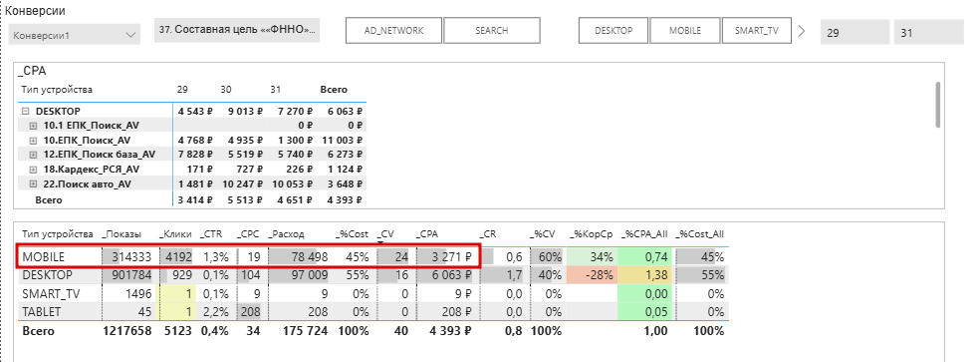This screenshot has height=362, width=980.
Task: Sort by the _Расход column header
Action: pyautogui.click(x=286, y=234)
